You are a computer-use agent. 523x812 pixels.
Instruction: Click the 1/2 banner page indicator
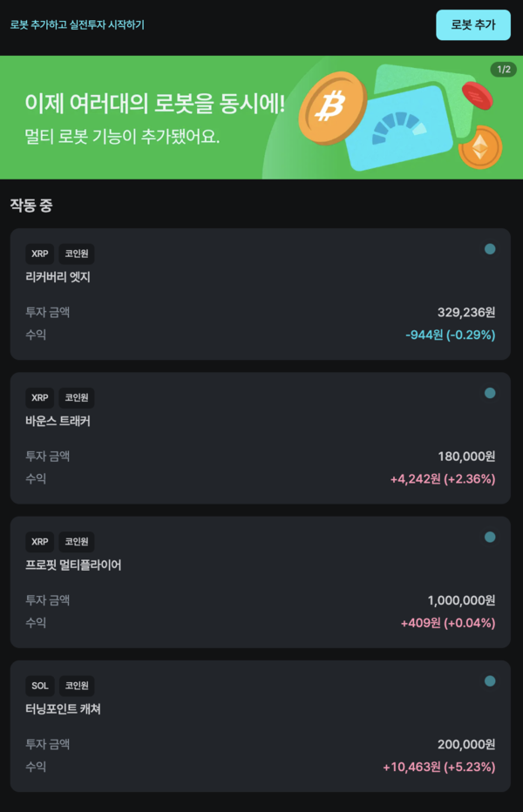click(504, 70)
